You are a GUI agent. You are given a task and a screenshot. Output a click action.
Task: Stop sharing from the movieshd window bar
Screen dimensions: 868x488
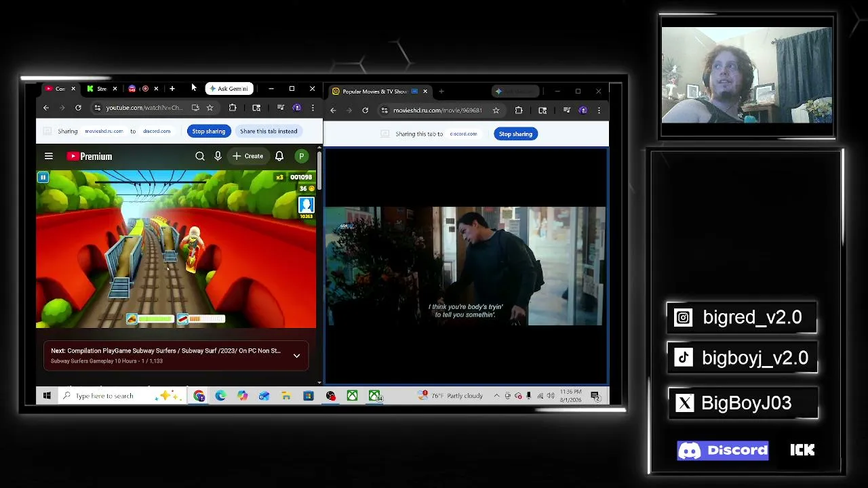coord(515,134)
